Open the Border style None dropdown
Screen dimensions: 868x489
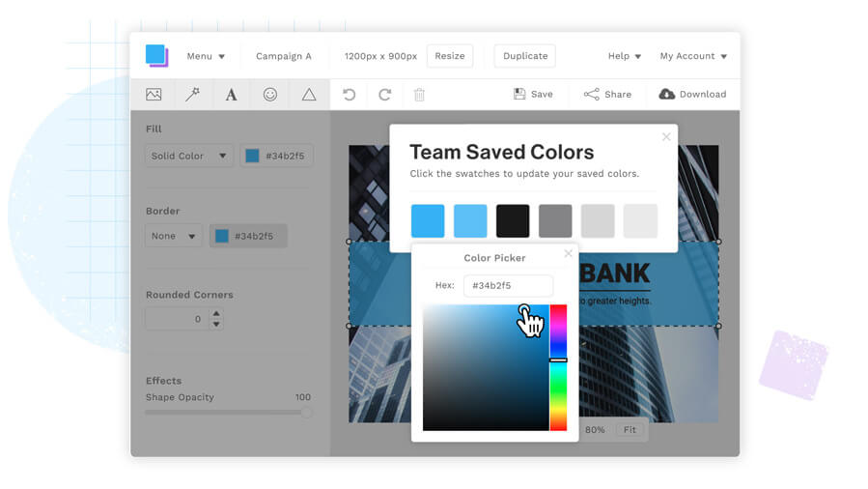(x=174, y=236)
